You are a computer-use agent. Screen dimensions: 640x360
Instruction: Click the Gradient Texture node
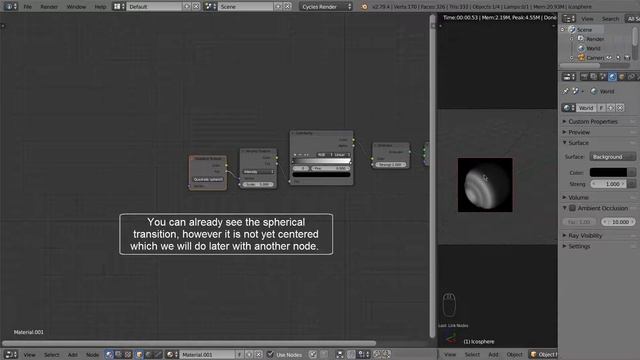pos(208,172)
